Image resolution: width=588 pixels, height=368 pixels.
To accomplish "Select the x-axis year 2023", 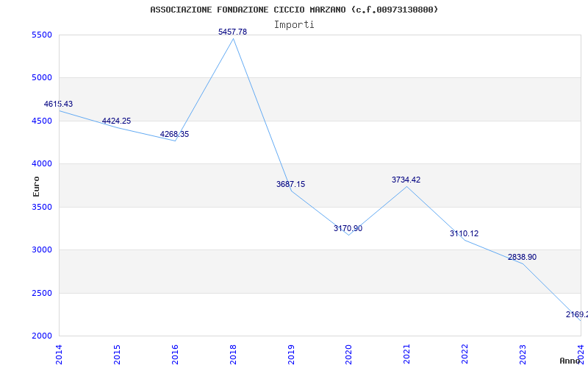I will coord(523,355).
